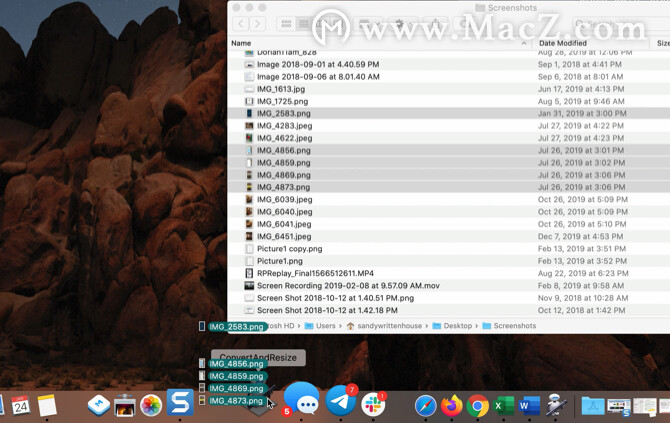Image resolution: width=670 pixels, height=423 pixels.
Task: Click IMG_4873.png row in Finder list
Action: click(449, 187)
